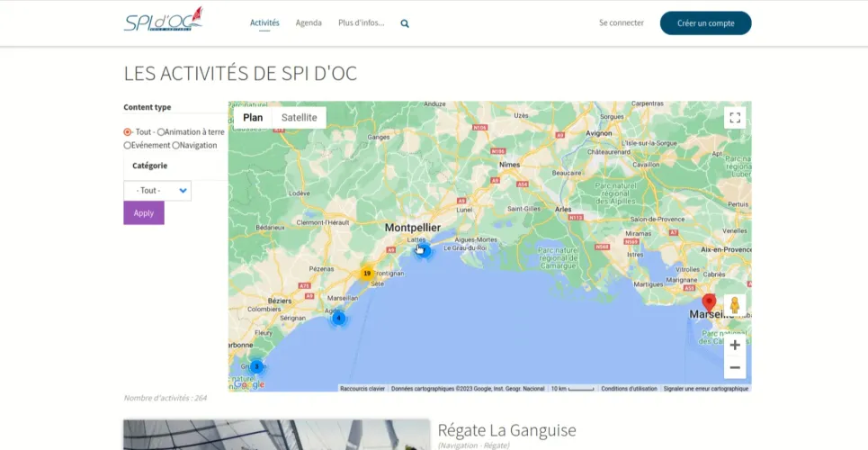Open the Catégorie dropdown

pyautogui.click(x=157, y=191)
